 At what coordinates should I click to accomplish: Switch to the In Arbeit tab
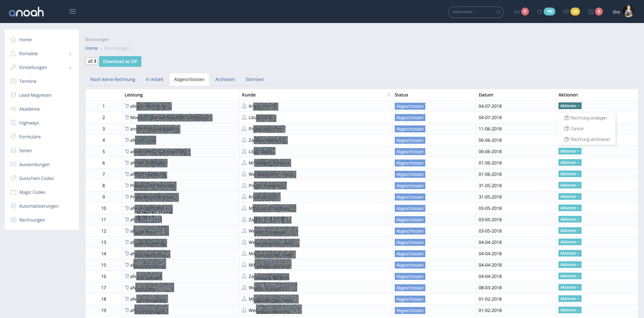[x=154, y=79]
